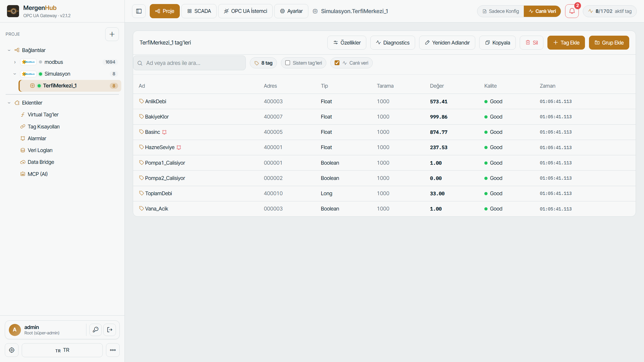Expand the modbus connection node

click(x=15, y=62)
